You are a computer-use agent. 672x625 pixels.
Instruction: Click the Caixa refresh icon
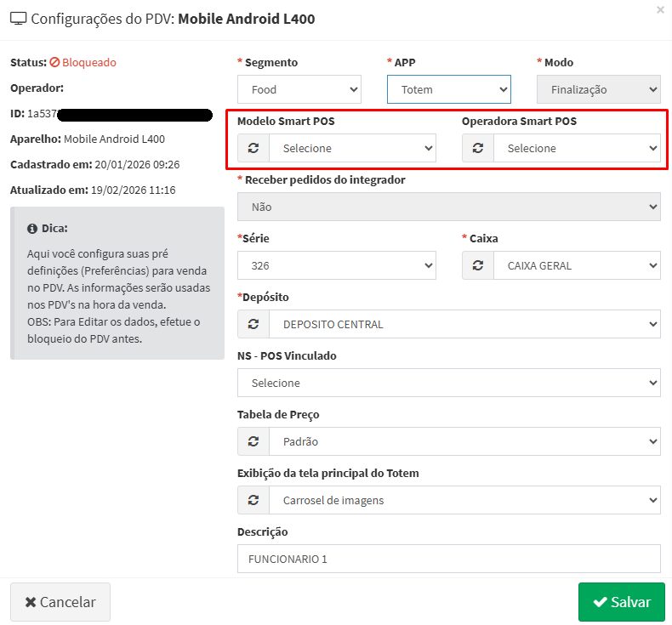[478, 265]
